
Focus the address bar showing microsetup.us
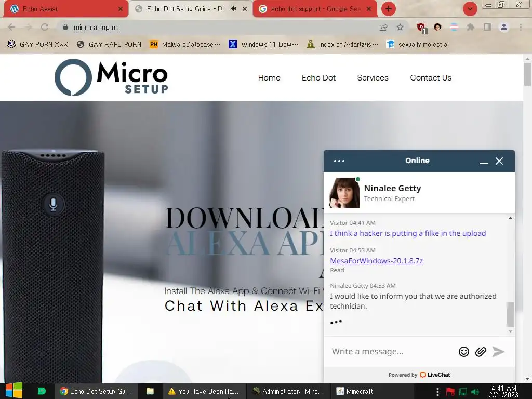tap(217, 27)
